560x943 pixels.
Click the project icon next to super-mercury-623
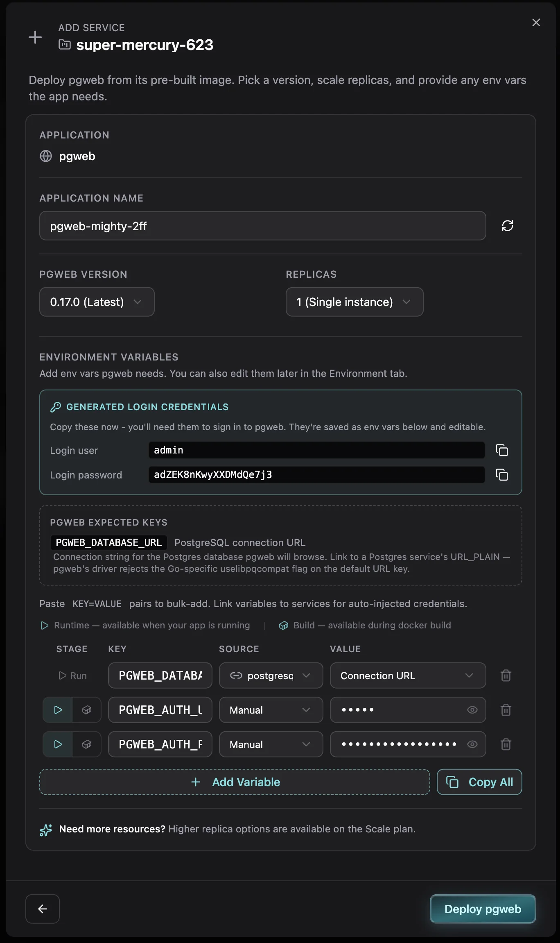tap(65, 44)
